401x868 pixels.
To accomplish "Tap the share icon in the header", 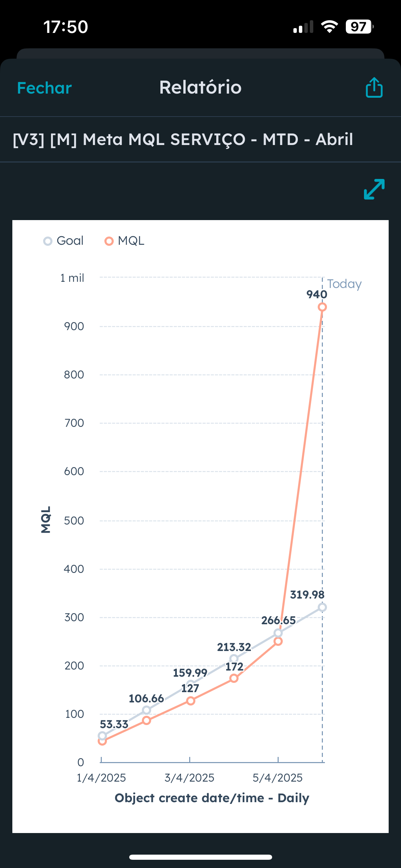I will [374, 88].
